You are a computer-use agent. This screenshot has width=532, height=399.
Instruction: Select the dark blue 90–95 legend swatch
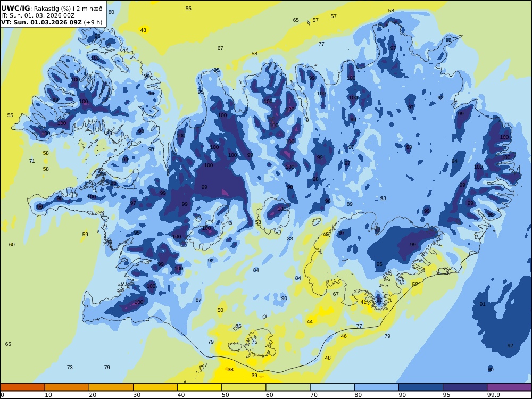[x=421, y=387]
